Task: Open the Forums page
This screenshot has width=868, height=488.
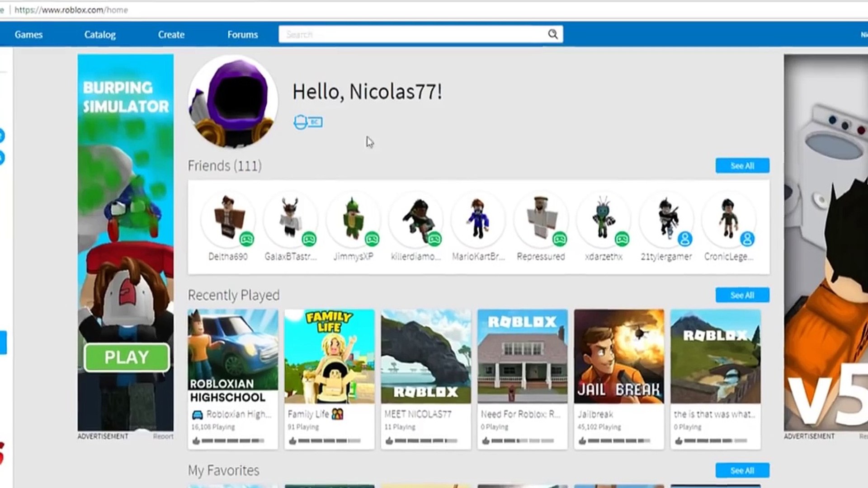Action: pos(242,35)
